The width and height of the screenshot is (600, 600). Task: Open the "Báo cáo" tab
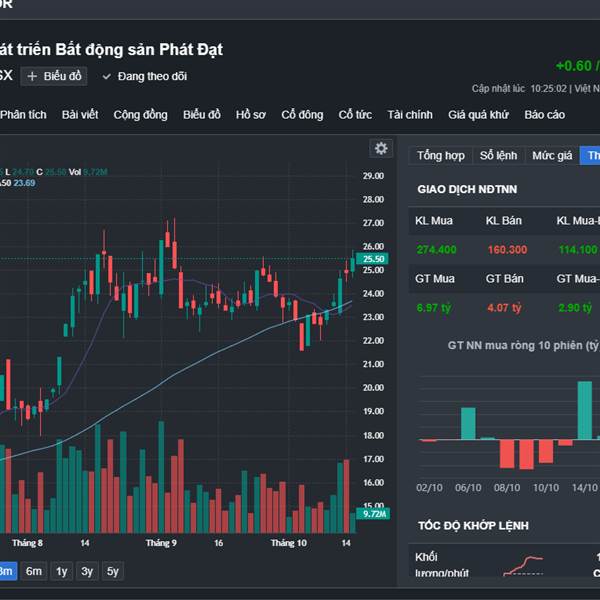(544, 115)
